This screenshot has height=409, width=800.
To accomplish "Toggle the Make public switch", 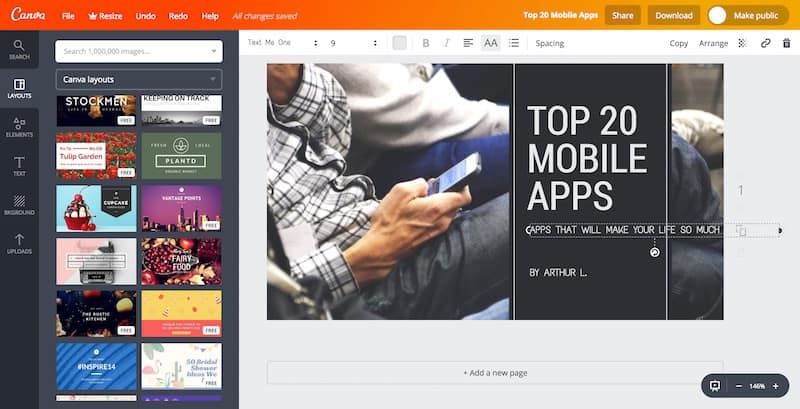I will click(x=718, y=16).
